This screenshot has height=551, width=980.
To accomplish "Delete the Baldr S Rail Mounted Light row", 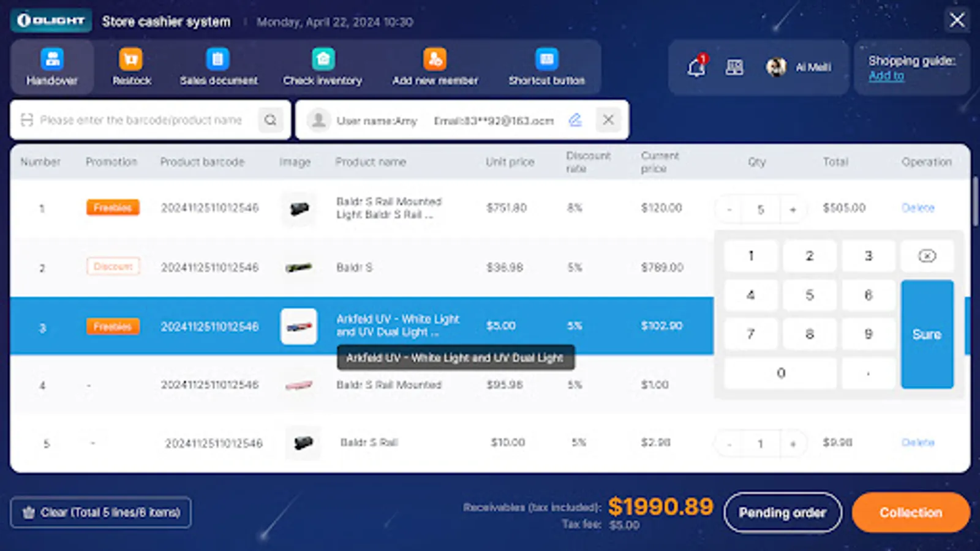I will coord(918,208).
